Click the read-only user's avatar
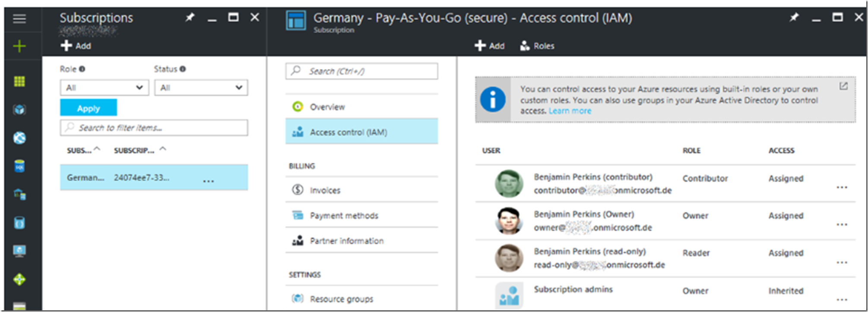The width and height of the screenshot is (868, 312). (509, 258)
